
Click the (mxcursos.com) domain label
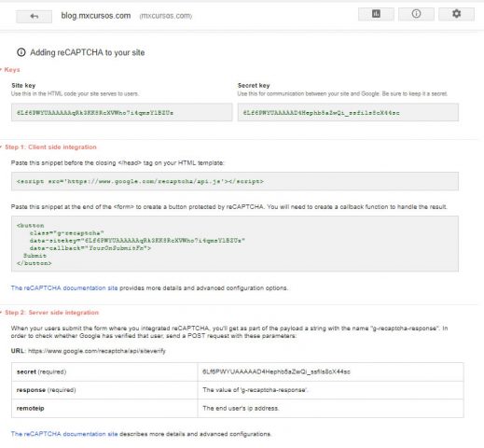(166, 16)
